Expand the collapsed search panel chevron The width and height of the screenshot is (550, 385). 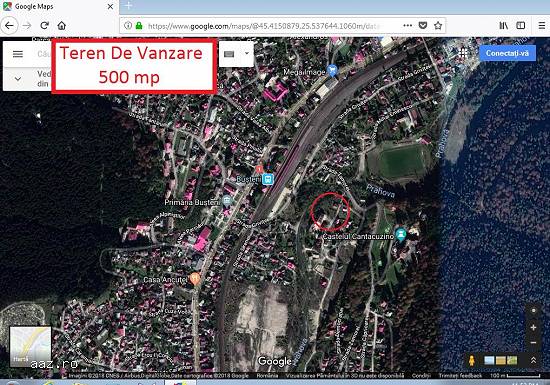pos(18,79)
